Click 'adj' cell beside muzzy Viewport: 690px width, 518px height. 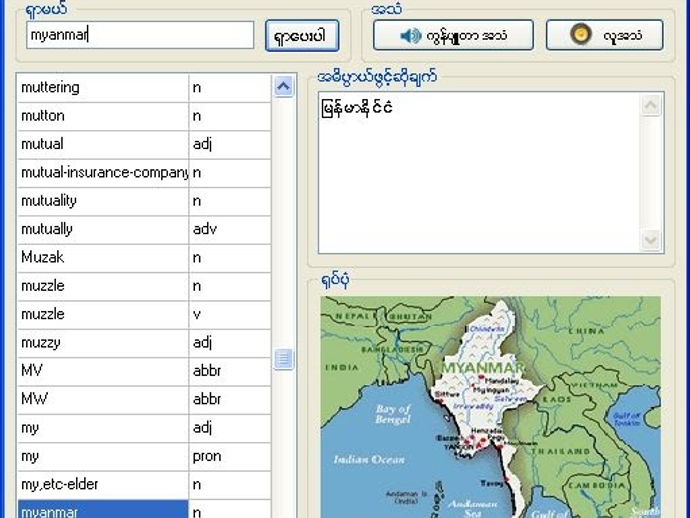(230, 343)
